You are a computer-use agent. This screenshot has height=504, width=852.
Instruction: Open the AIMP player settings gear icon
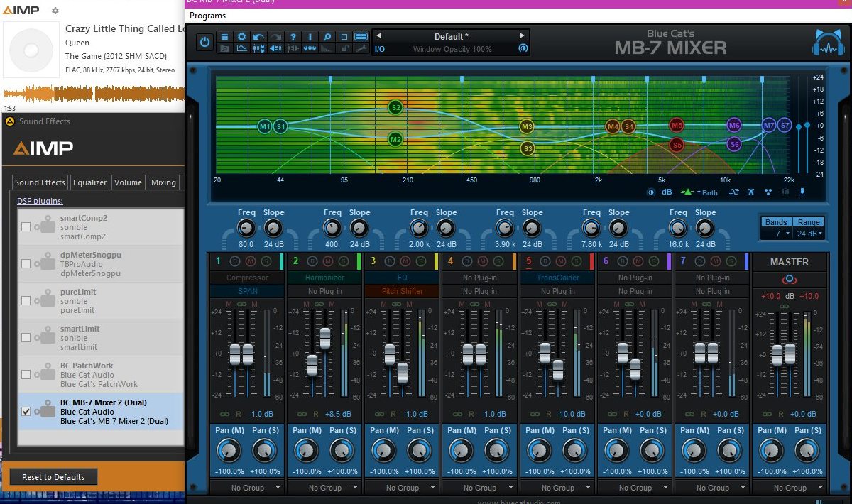[56, 11]
